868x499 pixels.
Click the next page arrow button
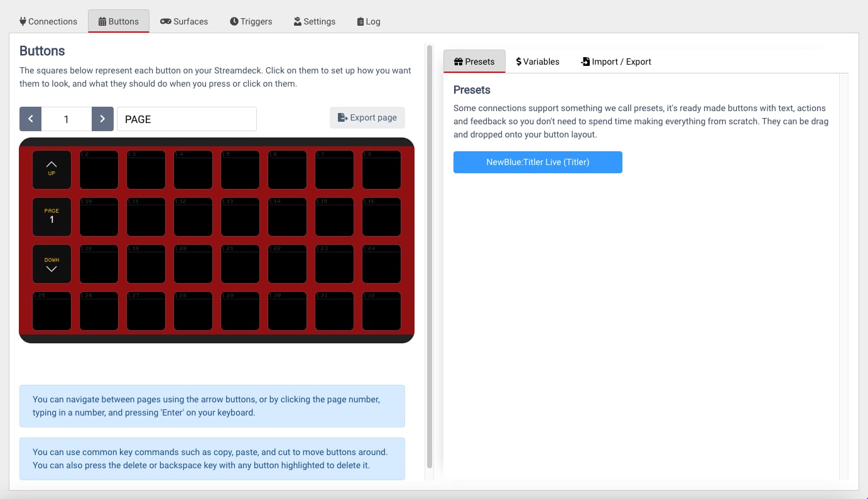point(102,119)
